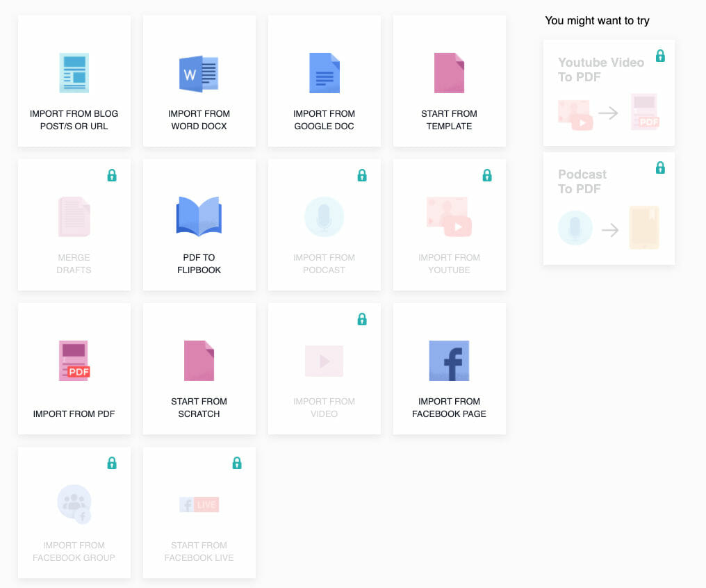Select the Import from YouTube card icon
The image size is (706, 588).
[450, 216]
